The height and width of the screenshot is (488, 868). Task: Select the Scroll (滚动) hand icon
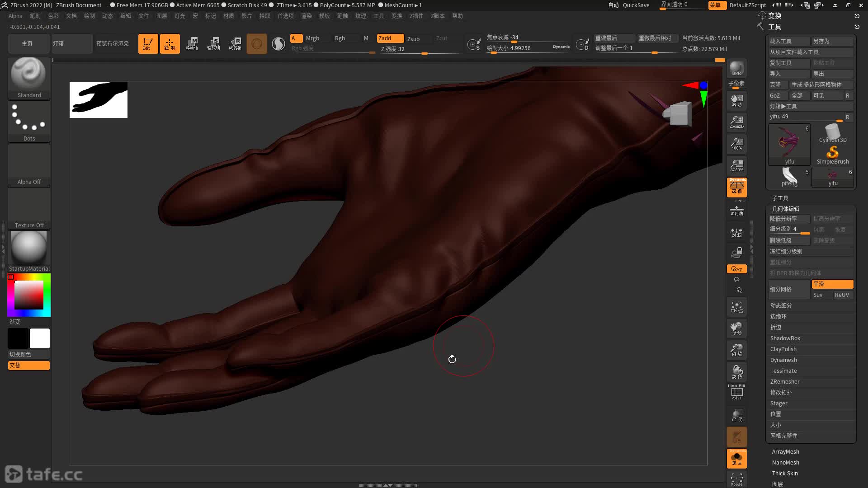pyautogui.click(x=736, y=100)
